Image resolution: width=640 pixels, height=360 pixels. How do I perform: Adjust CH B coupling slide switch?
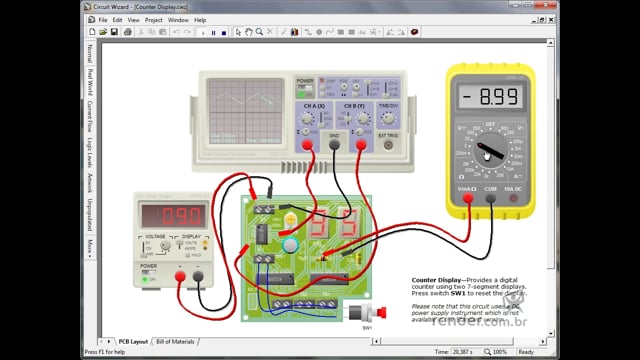(x=347, y=119)
